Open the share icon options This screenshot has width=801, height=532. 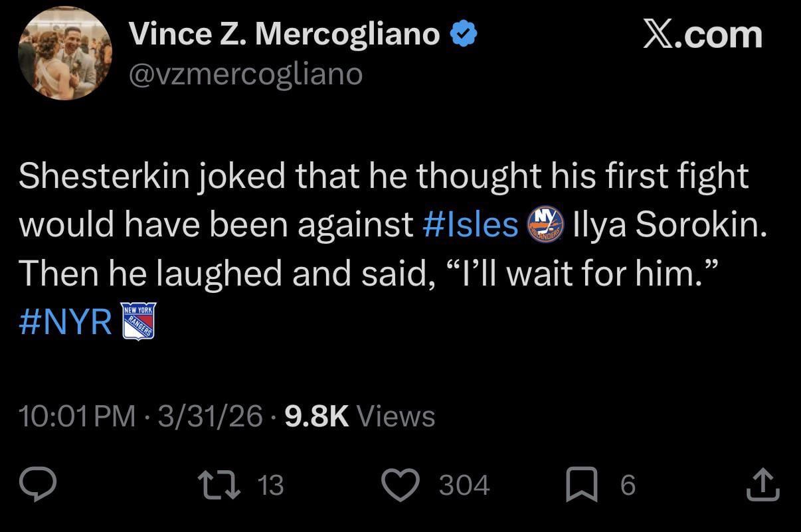click(762, 486)
